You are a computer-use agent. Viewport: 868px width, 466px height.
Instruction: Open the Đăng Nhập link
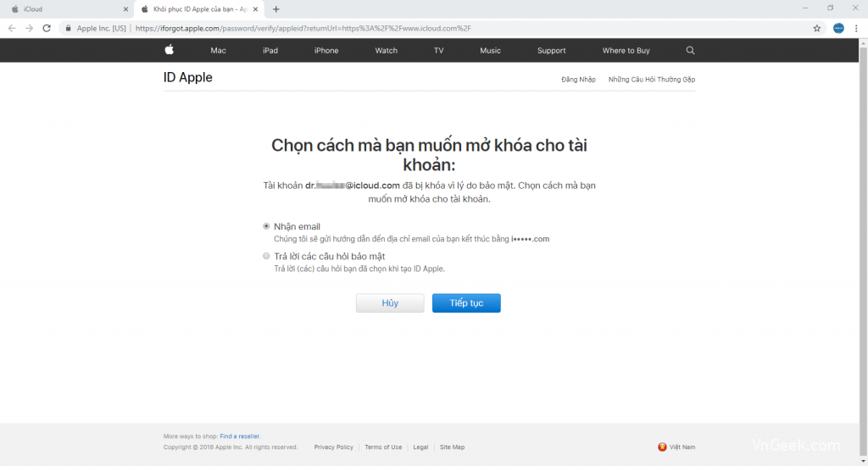coord(578,80)
